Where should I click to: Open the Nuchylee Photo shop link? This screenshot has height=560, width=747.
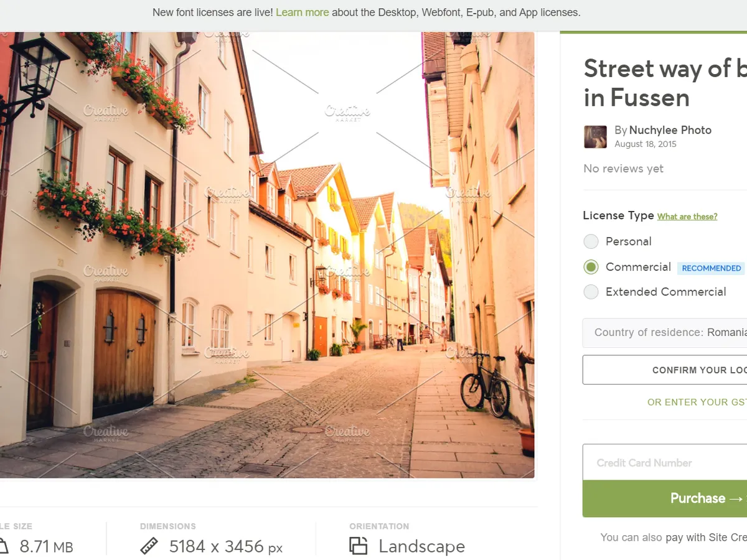(x=670, y=130)
